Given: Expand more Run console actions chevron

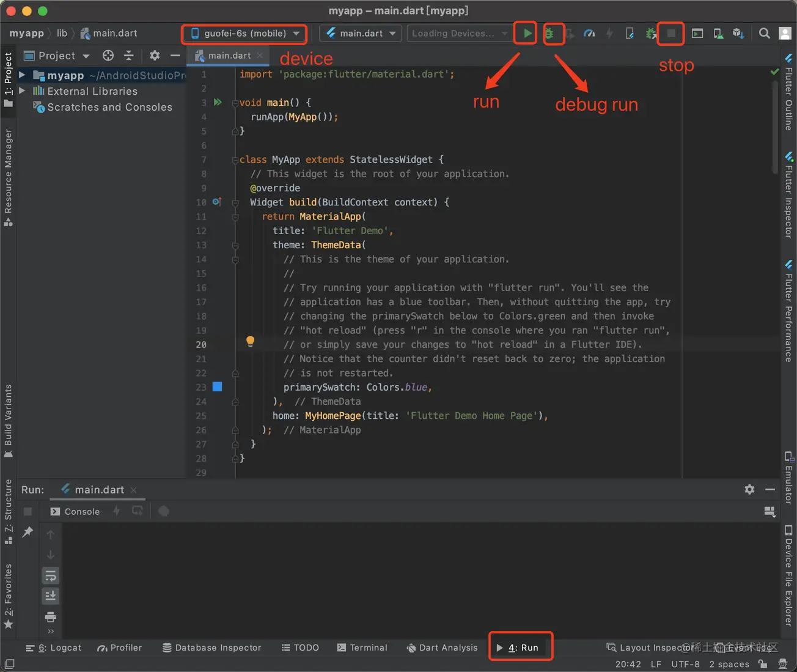Looking at the screenshot, I should pos(51,631).
